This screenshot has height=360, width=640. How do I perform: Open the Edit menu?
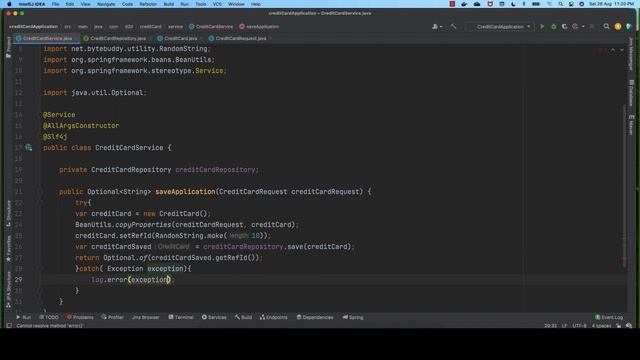pos(70,4)
